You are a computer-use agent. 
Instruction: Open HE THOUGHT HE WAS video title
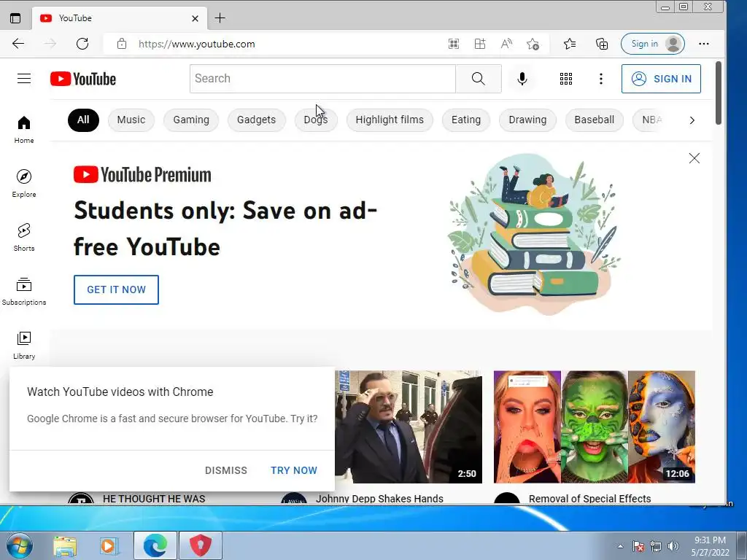154,499
